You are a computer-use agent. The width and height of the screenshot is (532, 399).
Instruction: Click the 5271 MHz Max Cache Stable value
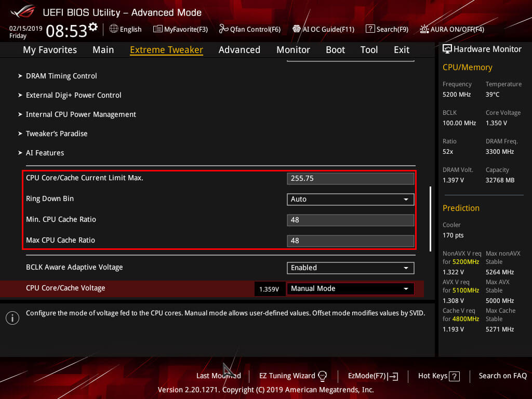click(500, 329)
